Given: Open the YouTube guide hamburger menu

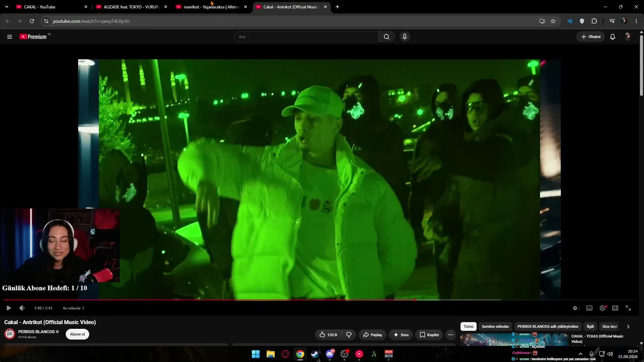Looking at the screenshot, I should pyautogui.click(x=10, y=37).
